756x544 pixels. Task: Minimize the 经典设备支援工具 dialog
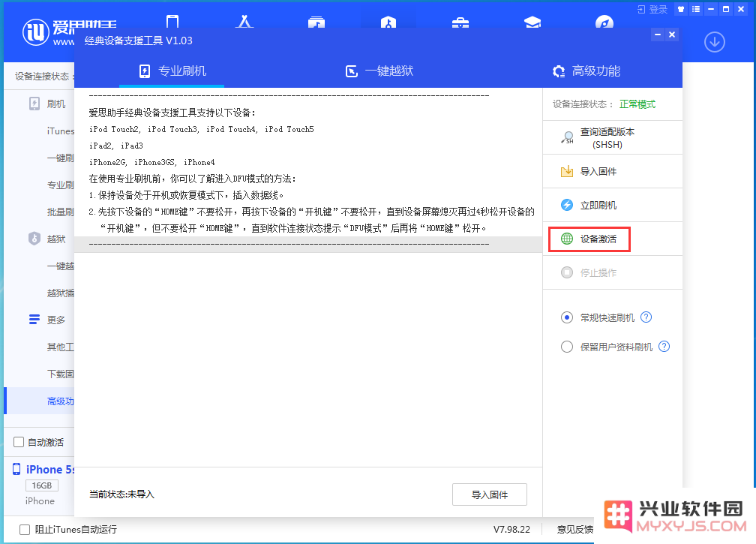657,35
